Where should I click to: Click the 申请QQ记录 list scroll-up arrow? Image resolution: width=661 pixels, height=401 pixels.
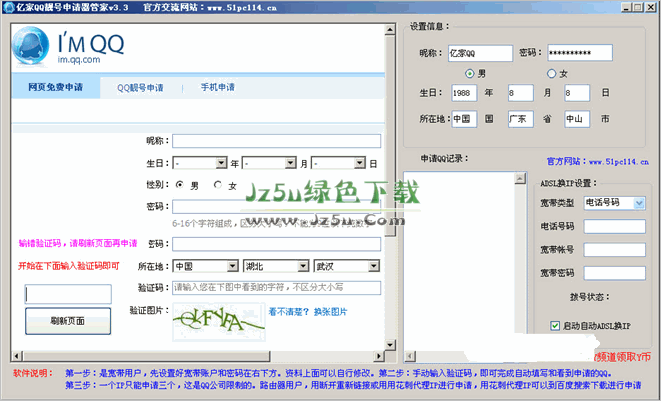[520, 178]
